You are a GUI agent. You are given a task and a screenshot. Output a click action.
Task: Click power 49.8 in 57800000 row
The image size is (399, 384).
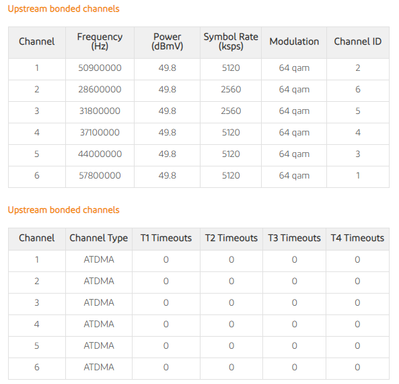167,175
